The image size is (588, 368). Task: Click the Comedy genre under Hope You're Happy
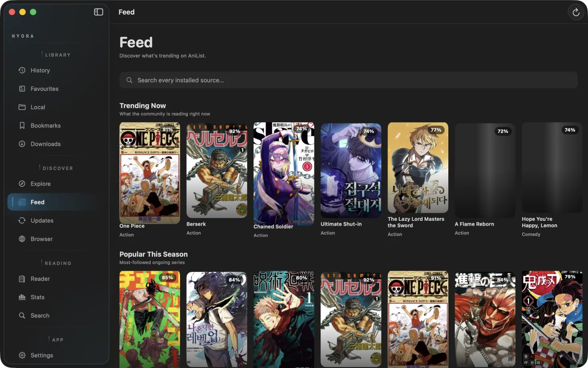click(531, 234)
